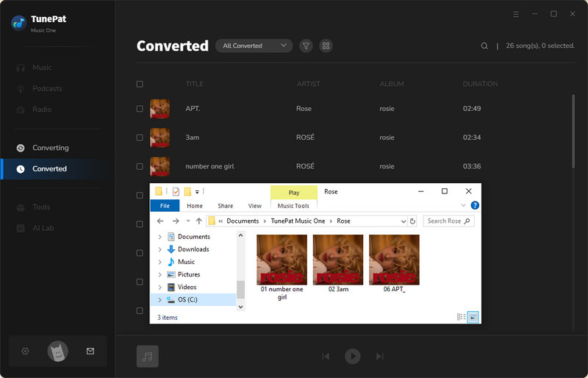Open the File ribbon menu

click(165, 206)
